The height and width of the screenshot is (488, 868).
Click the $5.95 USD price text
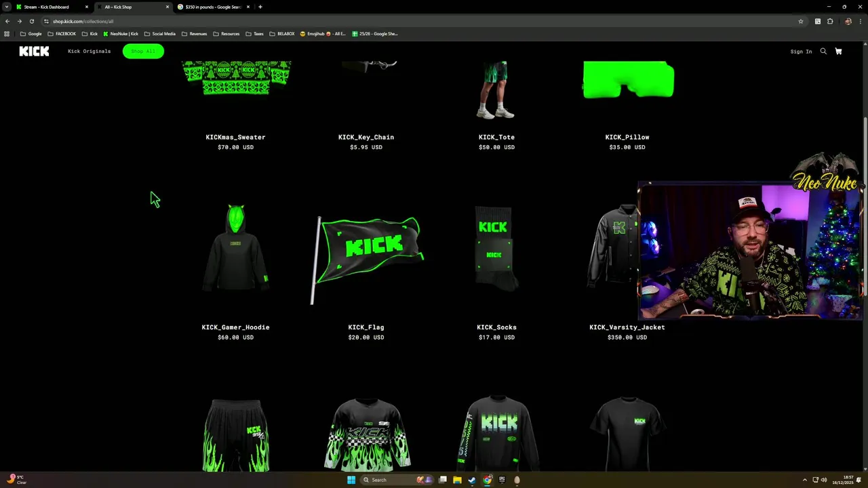(366, 147)
